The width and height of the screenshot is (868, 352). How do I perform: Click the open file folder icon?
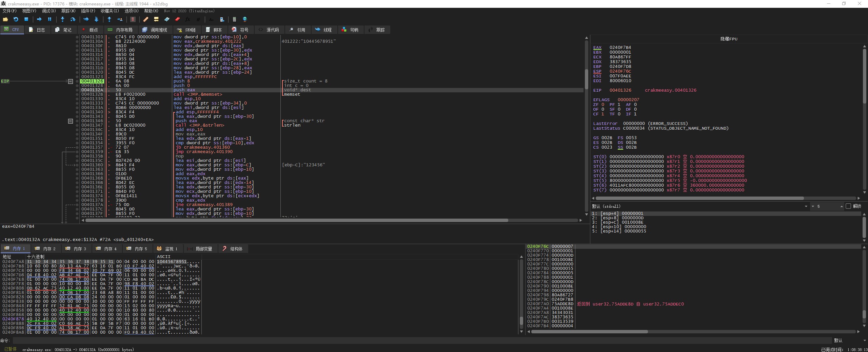5,19
